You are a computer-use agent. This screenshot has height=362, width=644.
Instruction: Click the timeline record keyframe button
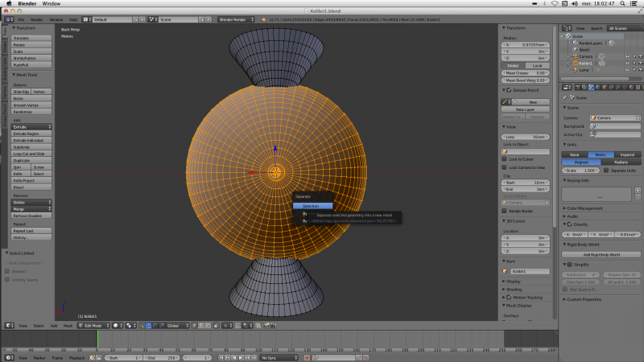click(307, 358)
